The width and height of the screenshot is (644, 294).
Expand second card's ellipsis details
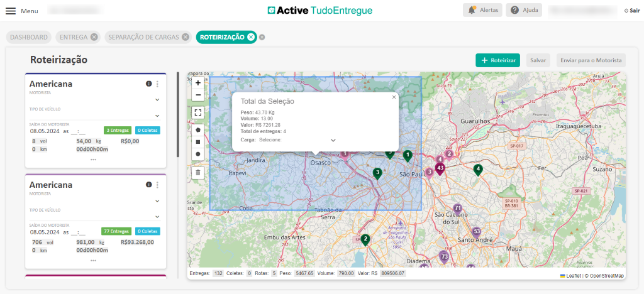[x=93, y=260]
